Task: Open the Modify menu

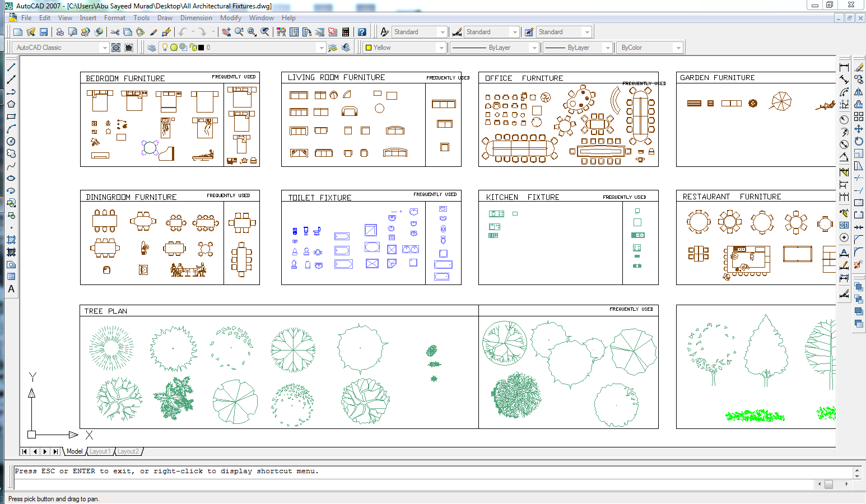Action: coord(231,18)
